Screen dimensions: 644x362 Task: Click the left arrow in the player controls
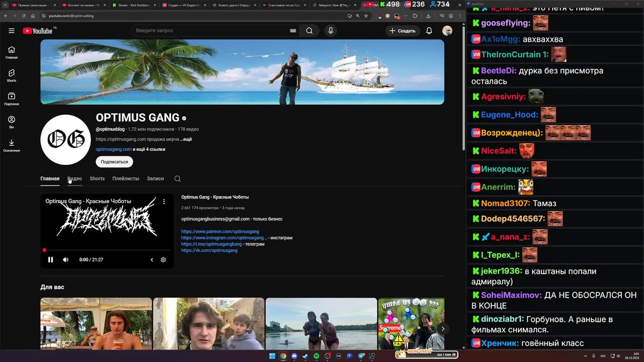pos(152,260)
